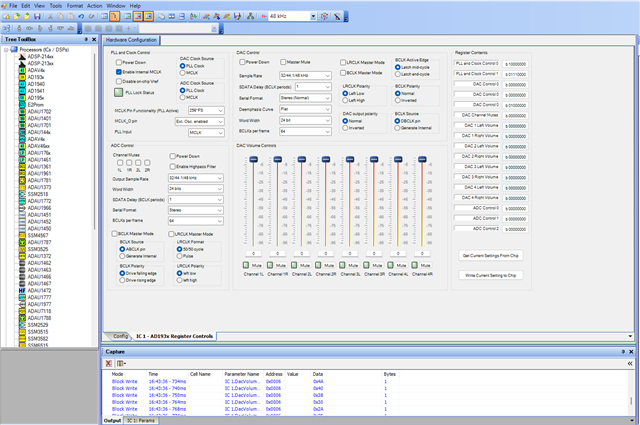Switch to the Config tab
This screenshot has width=640, height=425.
tap(120, 336)
